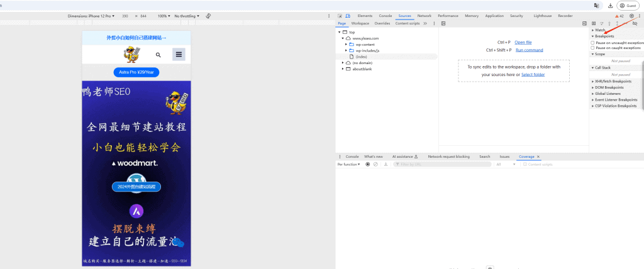Open DevTools settings gear

pos(631,16)
